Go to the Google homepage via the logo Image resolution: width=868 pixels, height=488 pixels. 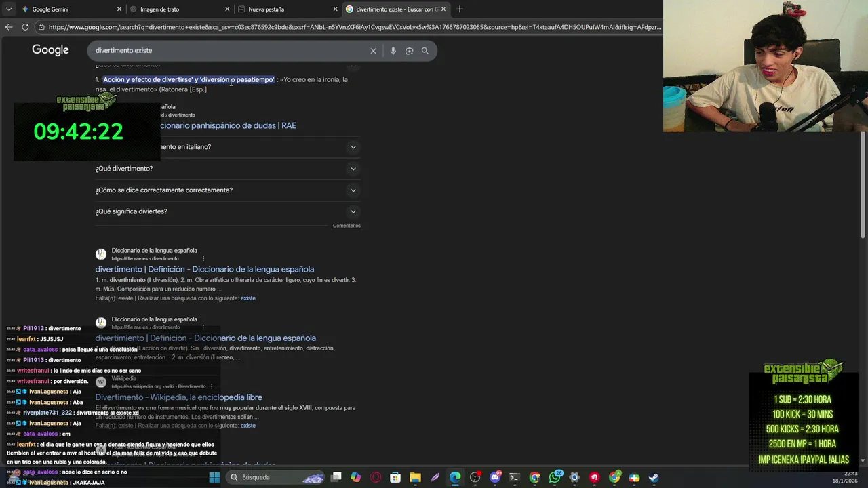click(x=50, y=50)
